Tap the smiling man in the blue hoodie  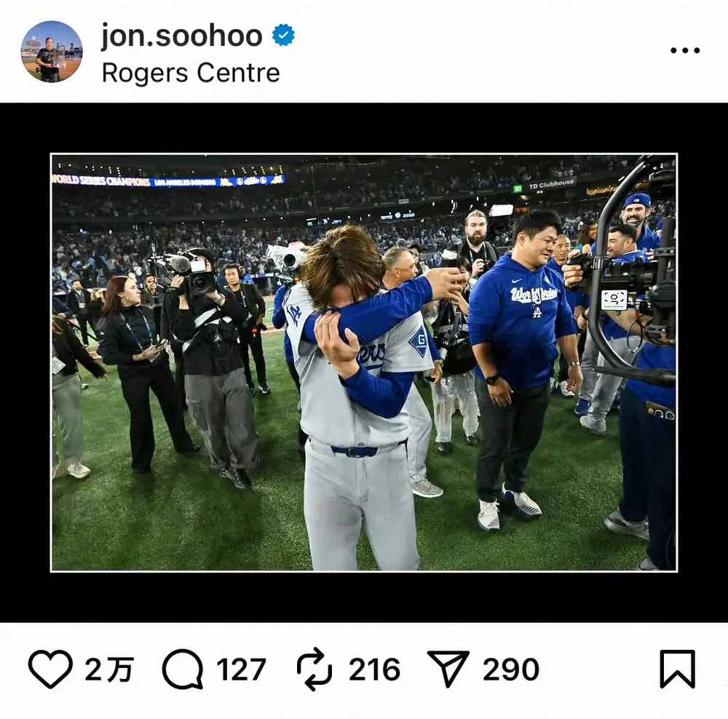click(523, 327)
